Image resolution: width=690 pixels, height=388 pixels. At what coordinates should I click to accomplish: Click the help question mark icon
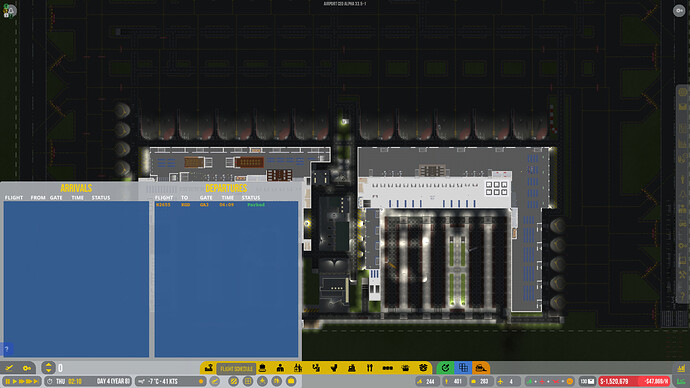tap(7, 349)
